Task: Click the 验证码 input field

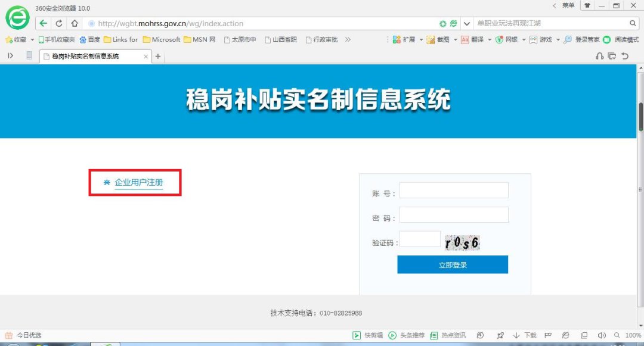Action: (420, 239)
